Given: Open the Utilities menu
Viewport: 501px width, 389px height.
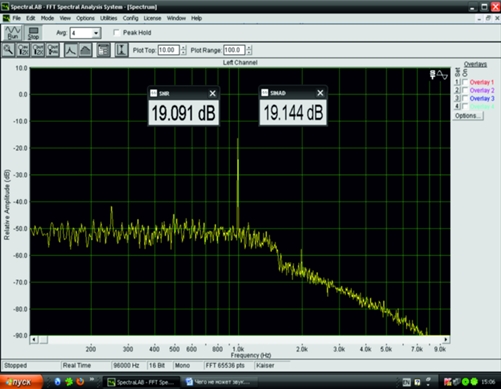Looking at the screenshot, I should pos(109,18).
